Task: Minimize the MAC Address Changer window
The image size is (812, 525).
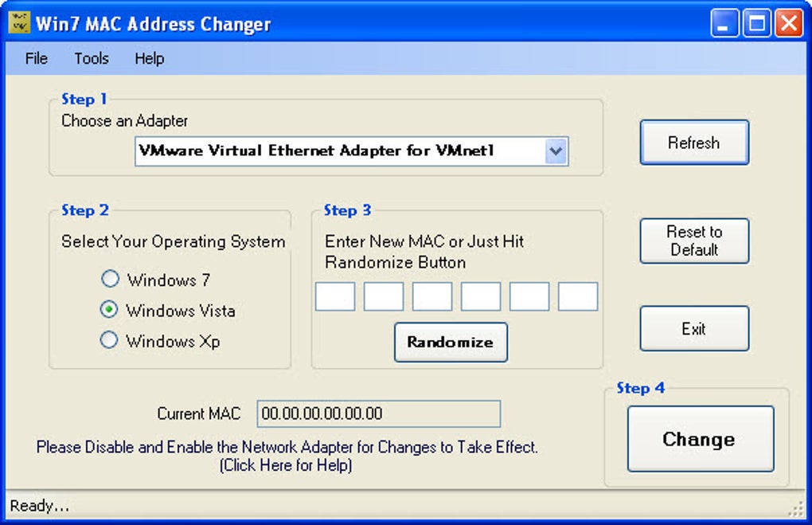Action: 724,23
